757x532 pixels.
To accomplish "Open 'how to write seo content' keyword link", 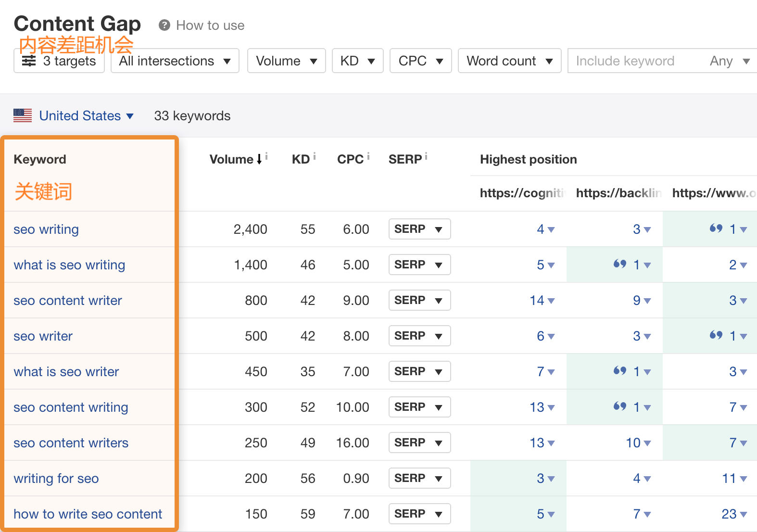I will point(88,514).
